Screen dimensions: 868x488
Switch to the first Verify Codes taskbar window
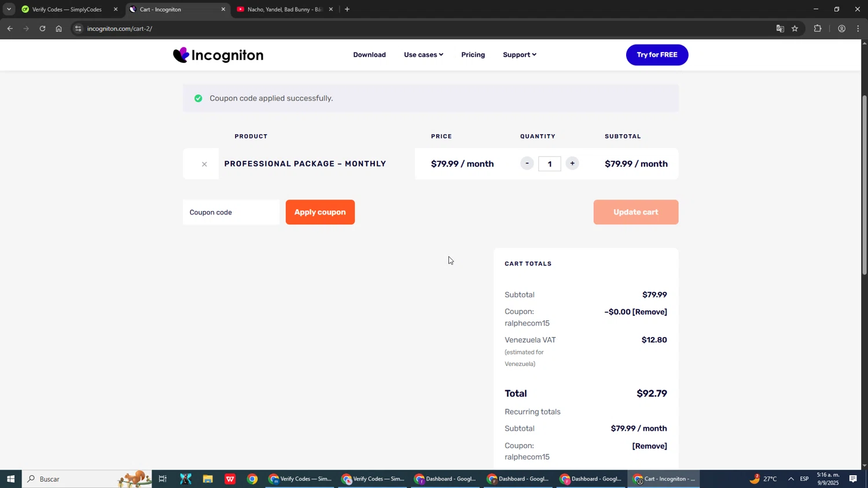[300, 479]
